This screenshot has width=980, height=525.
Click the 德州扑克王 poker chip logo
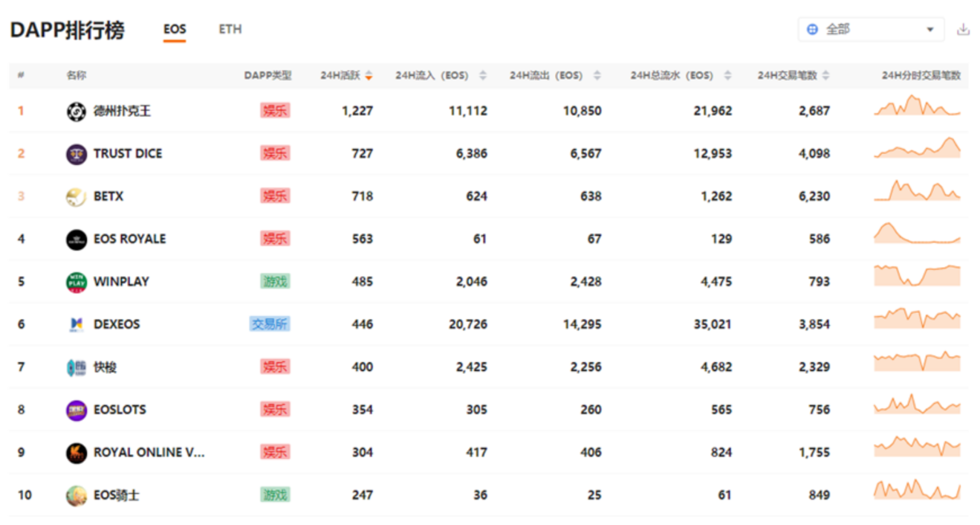point(77,112)
